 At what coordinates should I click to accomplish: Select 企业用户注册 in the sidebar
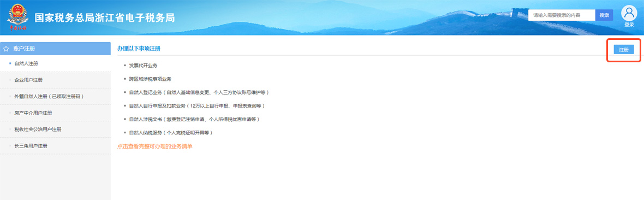pos(55,80)
